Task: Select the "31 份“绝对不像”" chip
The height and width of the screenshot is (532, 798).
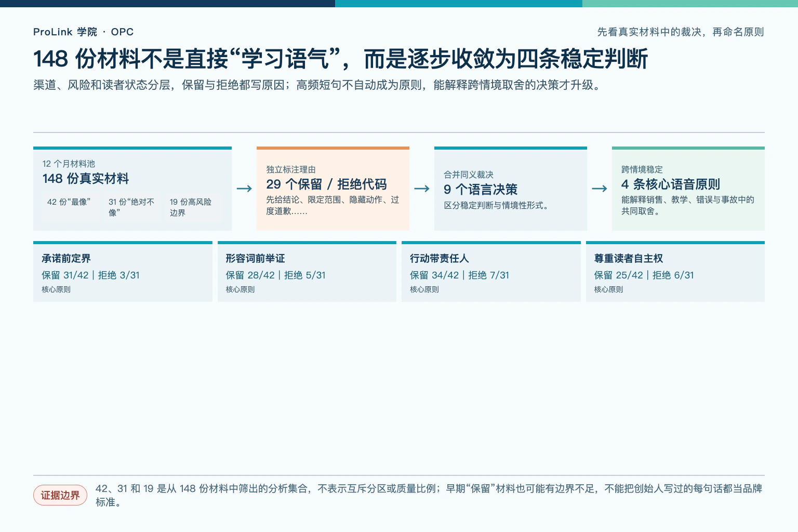Action: coord(131,207)
